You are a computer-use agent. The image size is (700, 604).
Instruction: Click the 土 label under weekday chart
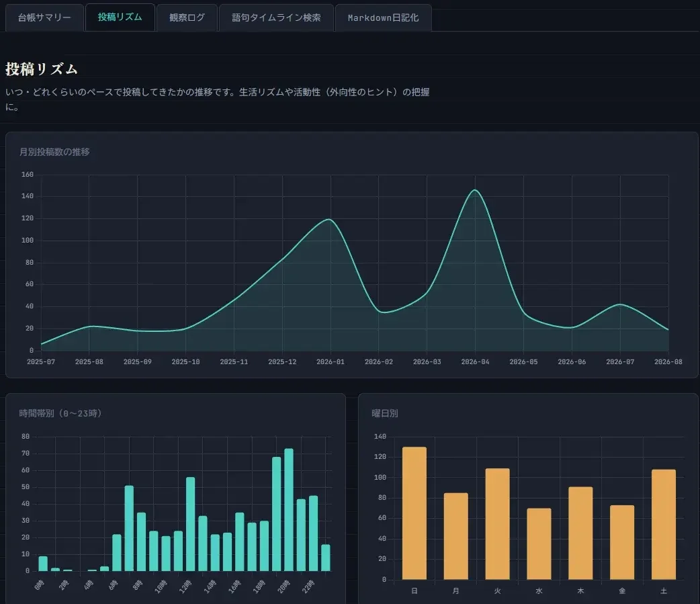(664, 591)
